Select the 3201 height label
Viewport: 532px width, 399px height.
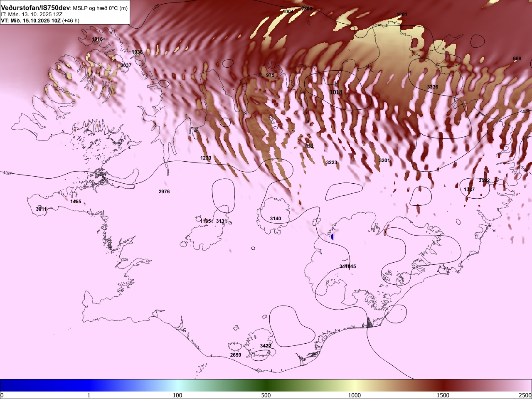[384, 160]
